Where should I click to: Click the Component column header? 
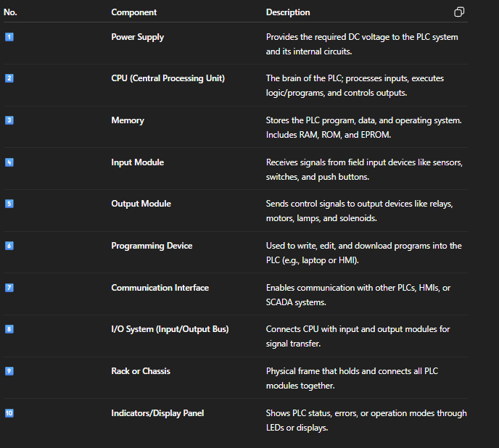pos(133,12)
